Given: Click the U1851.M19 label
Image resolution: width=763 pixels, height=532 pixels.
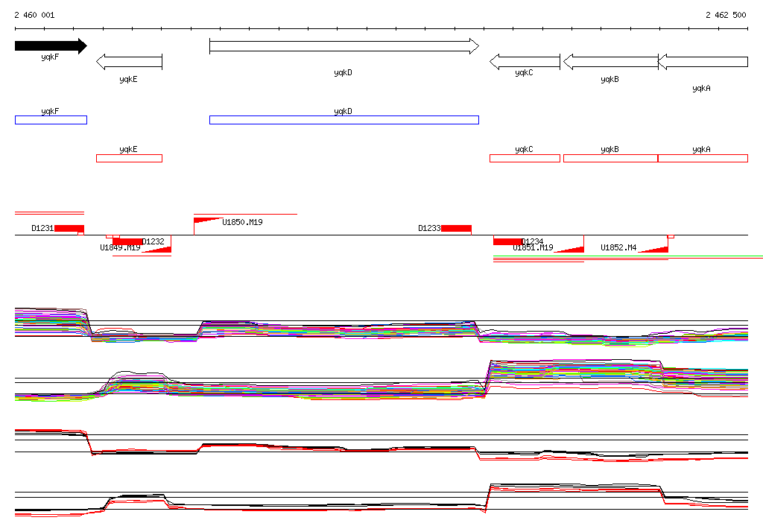Looking at the screenshot, I should pyautogui.click(x=533, y=248).
